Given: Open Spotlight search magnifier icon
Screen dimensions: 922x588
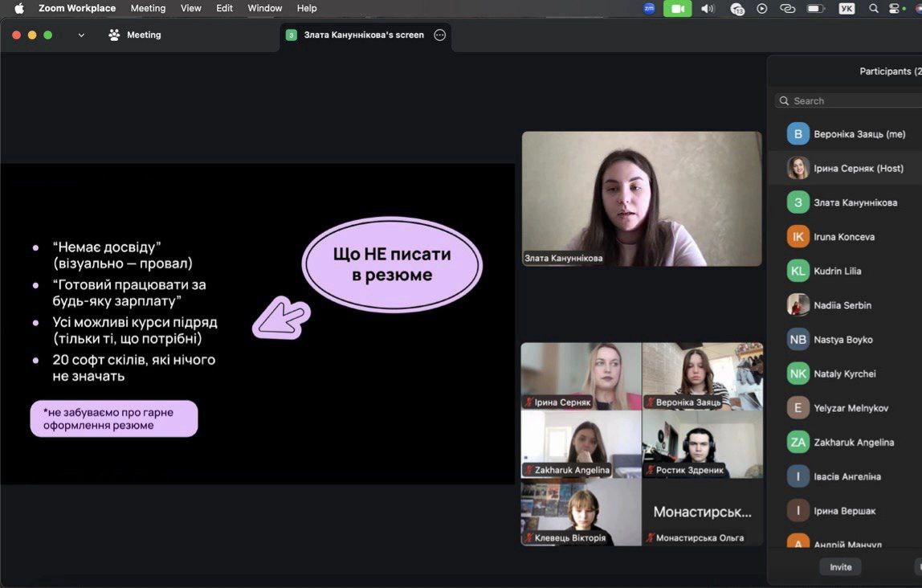Looking at the screenshot, I should pos(874,9).
